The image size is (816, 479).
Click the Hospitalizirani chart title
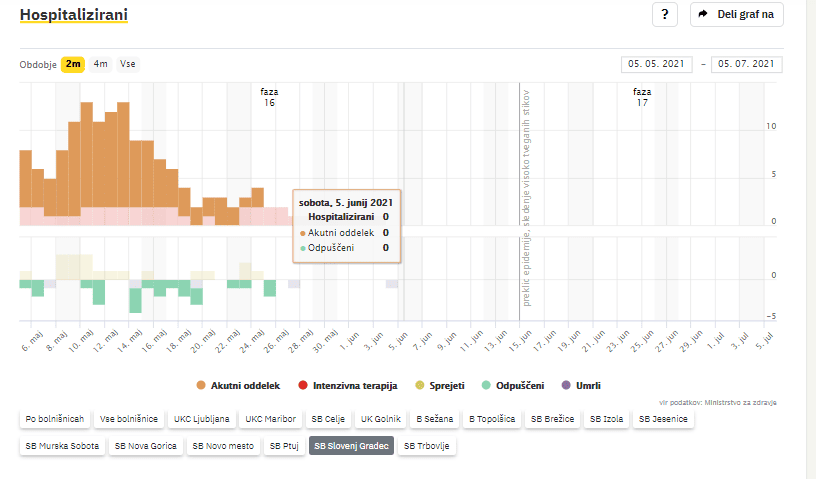[x=73, y=15]
